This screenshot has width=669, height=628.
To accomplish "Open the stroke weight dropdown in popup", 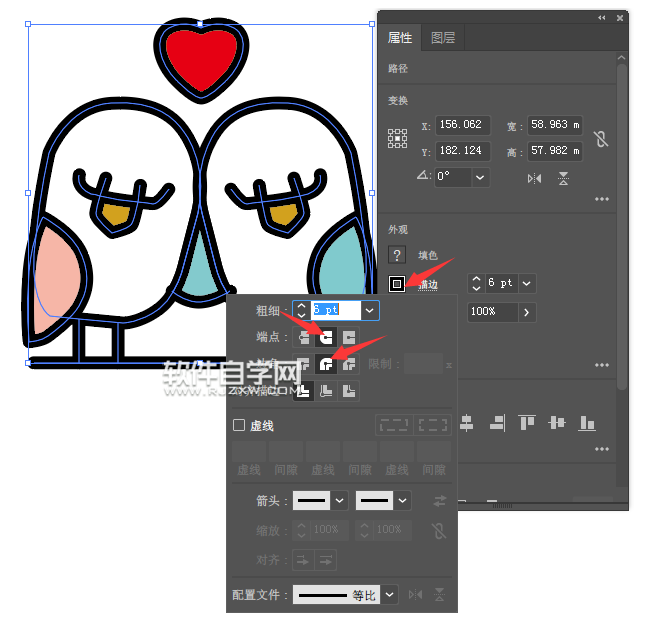I will (369, 311).
